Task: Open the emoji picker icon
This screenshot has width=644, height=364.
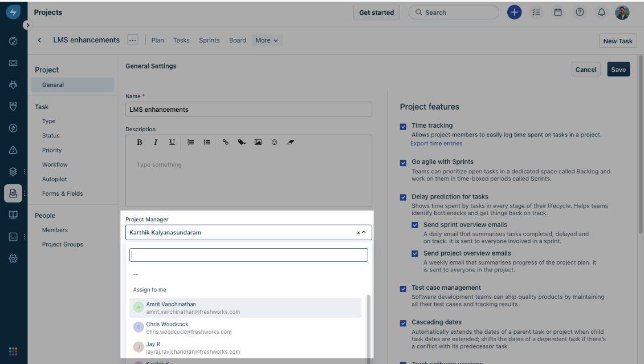Action: pyautogui.click(x=274, y=142)
